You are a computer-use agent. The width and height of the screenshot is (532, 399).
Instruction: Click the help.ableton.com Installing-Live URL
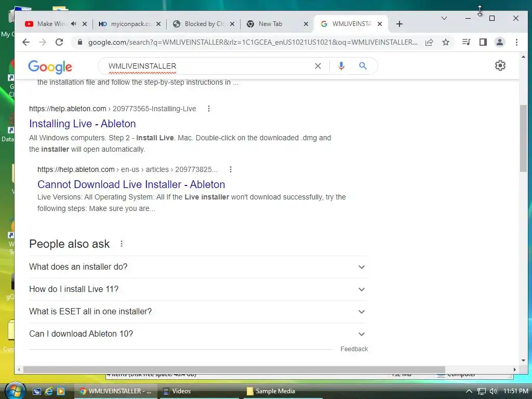113,109
